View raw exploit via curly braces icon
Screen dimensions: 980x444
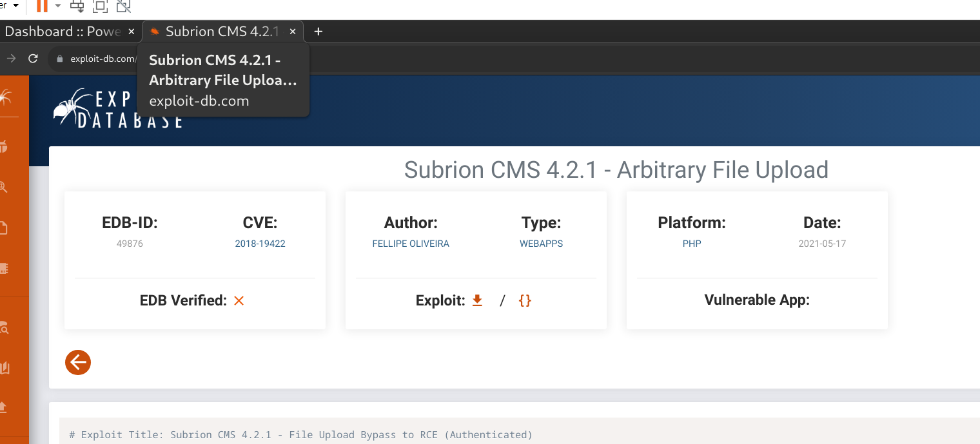(525, 300)
